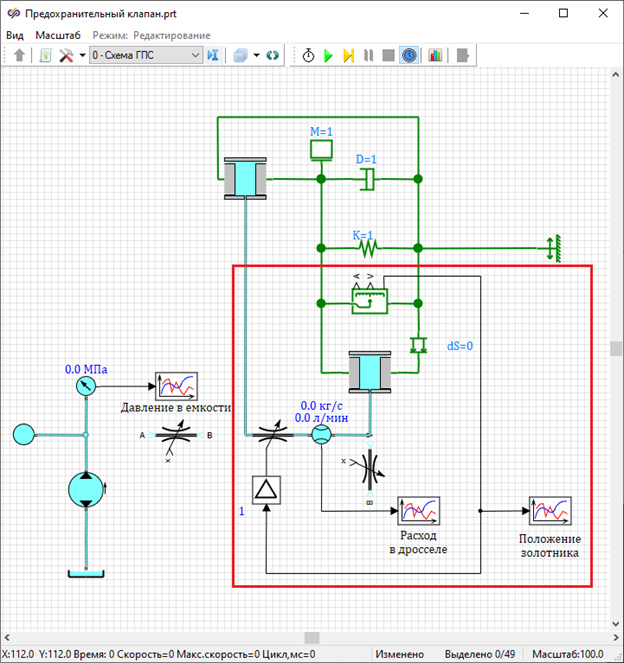The height and width of the screenshot is (663, 624).
Task: Click the horizontal scrollbar thumb
Action: coord(313,637)
